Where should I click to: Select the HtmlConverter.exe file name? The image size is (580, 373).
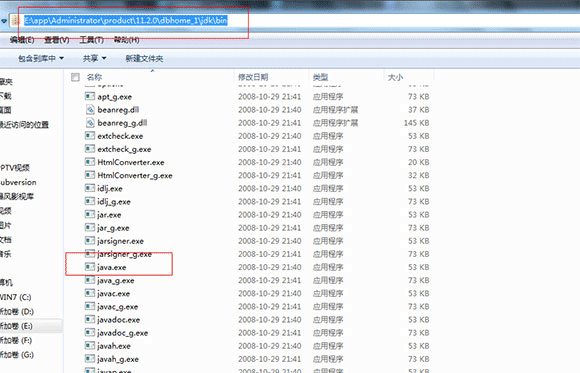click(x=131, y=162)
